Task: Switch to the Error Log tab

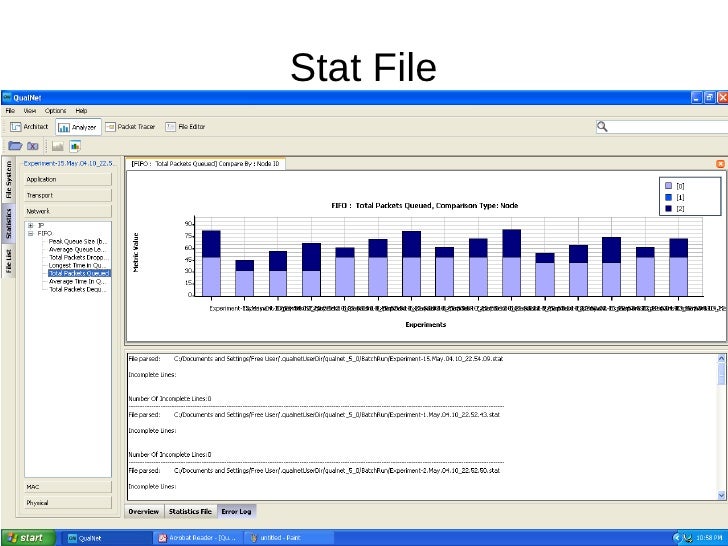Action: pos(236,511)
